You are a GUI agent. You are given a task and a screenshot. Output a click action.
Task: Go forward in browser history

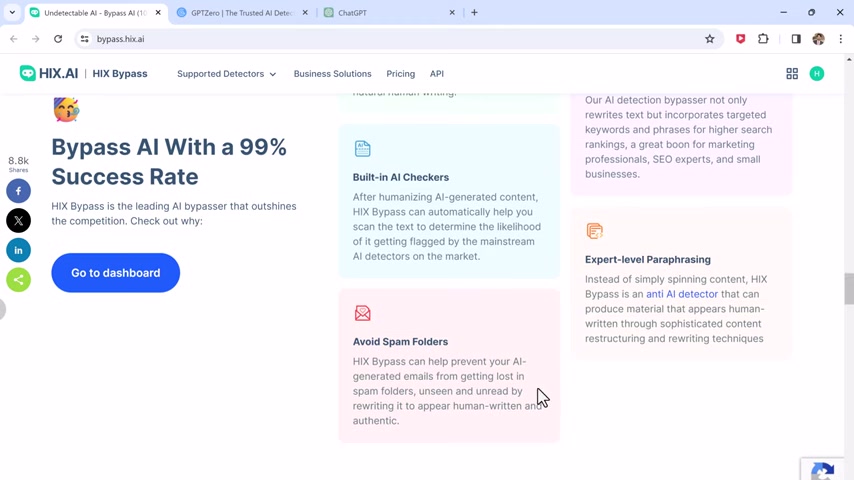tap(35, 39)
